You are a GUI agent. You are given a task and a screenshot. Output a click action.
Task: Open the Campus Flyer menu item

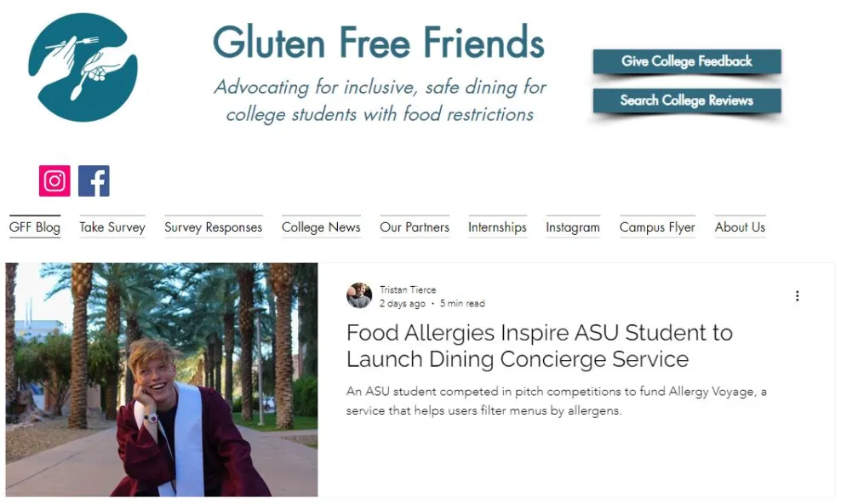pyautogui.click(x=657, y=227)
